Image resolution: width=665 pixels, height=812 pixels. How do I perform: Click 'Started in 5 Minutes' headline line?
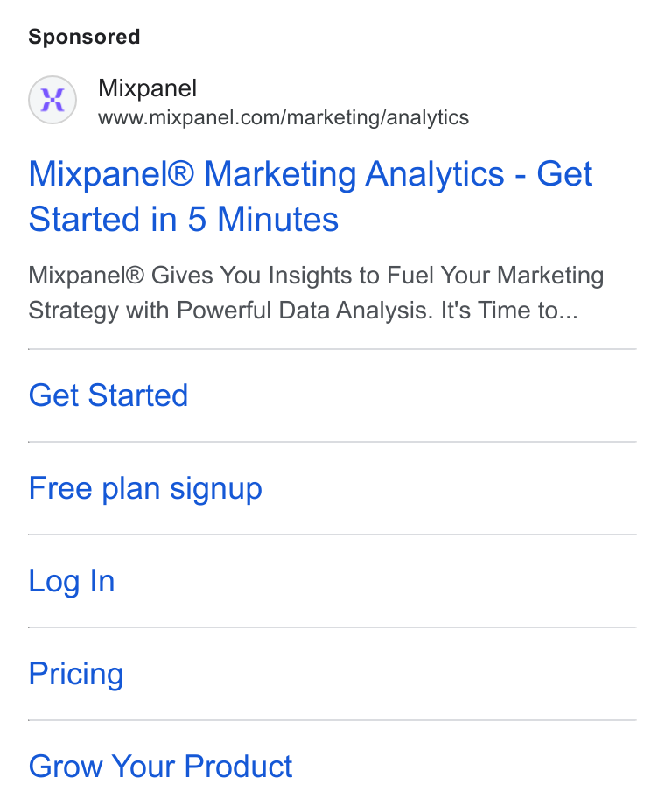tap(184, 219)
